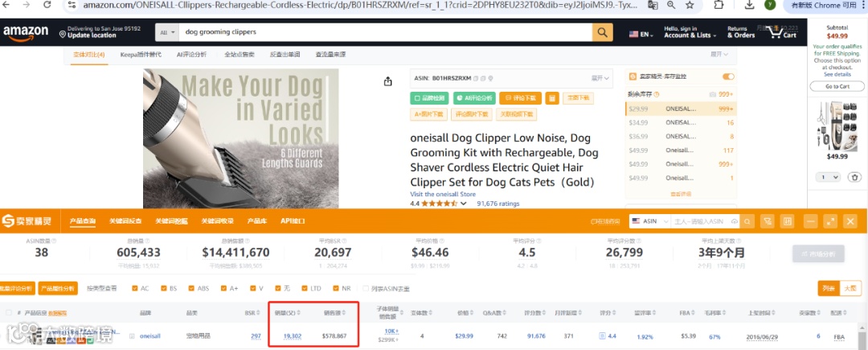Open the cart quantity dropdown showing 1
Screen dimensions: 868x350
click(829, 177)
